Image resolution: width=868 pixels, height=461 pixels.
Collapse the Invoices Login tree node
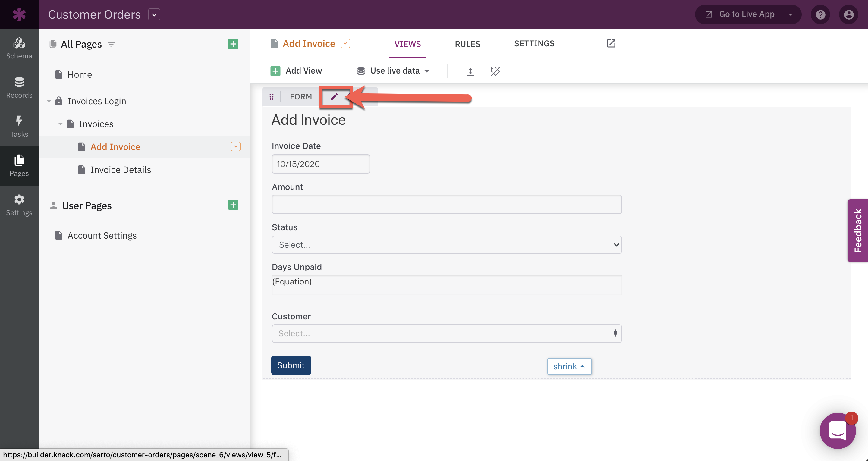pyautogui.click(x=49, y=101)
